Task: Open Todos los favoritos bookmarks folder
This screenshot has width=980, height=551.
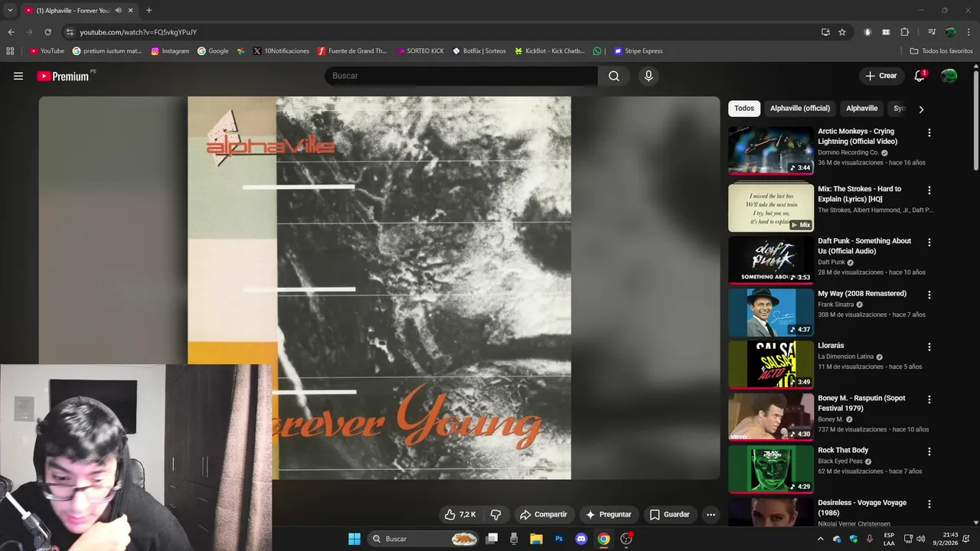Action: [x=941, y=51]
